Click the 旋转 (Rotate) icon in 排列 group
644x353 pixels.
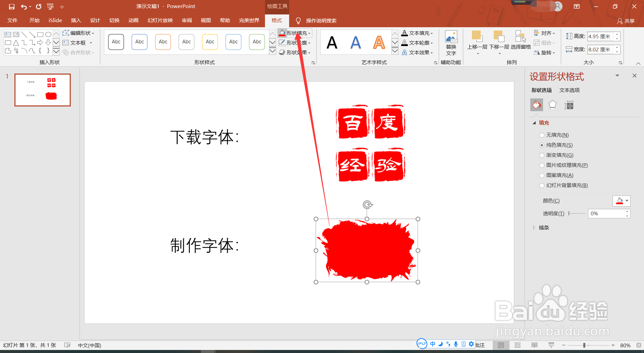pos(544,52)
